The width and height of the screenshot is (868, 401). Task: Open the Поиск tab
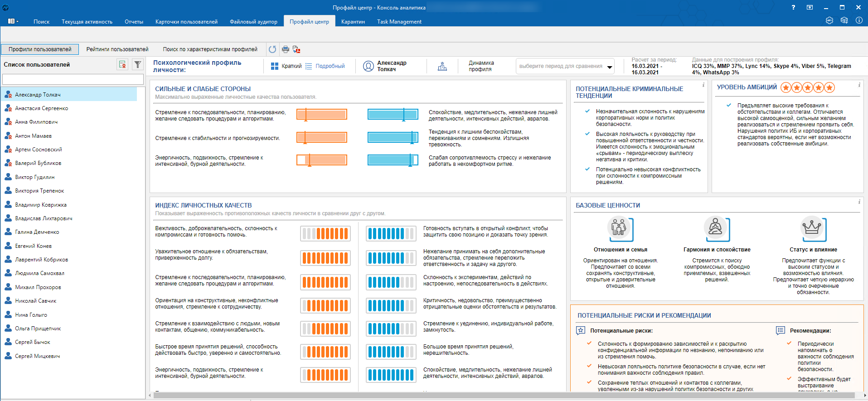41,21
